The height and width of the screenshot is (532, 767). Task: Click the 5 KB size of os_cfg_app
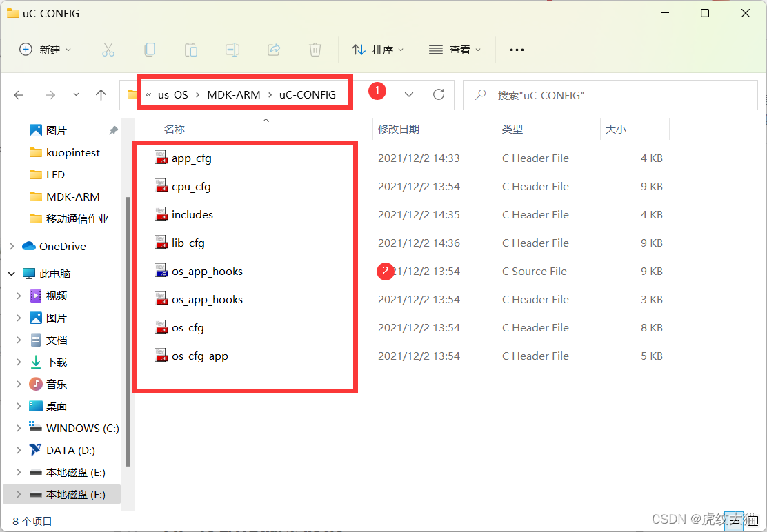click(652, 356)
